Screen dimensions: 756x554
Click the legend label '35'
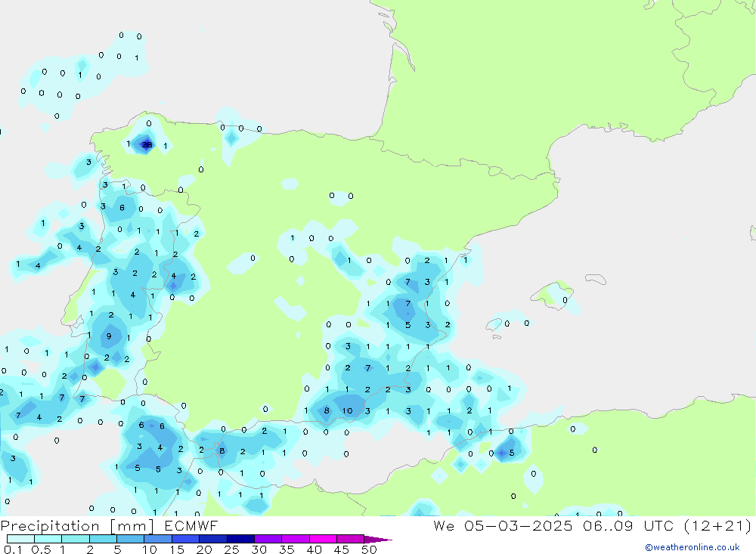coord(287,549)
